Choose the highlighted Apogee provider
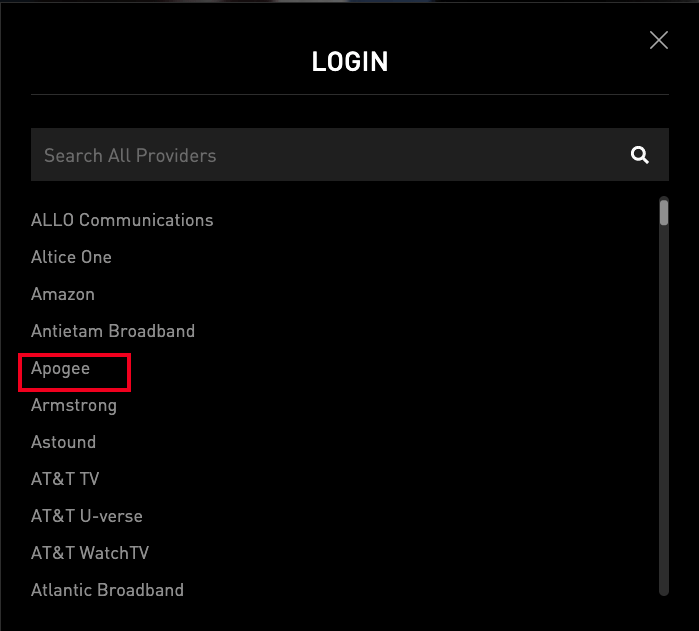The height and width of the screenshot is (631, 699). pos(61,368)
